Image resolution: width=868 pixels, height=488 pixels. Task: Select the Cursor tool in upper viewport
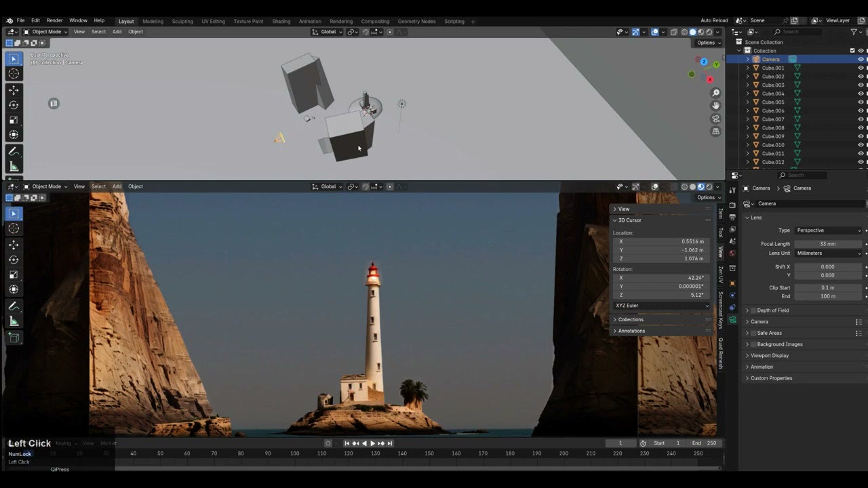[x=14, y=74]
